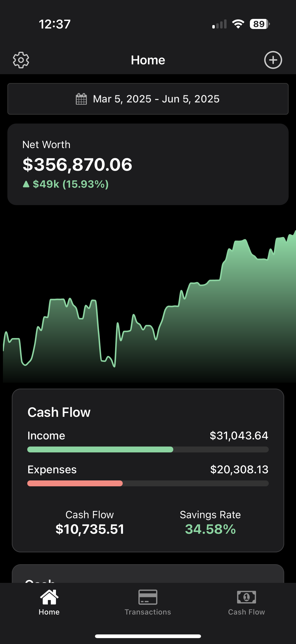Tap the 34.58% Savings Rate value
Viewport: 296px width, 644px height.
(210, 529)
